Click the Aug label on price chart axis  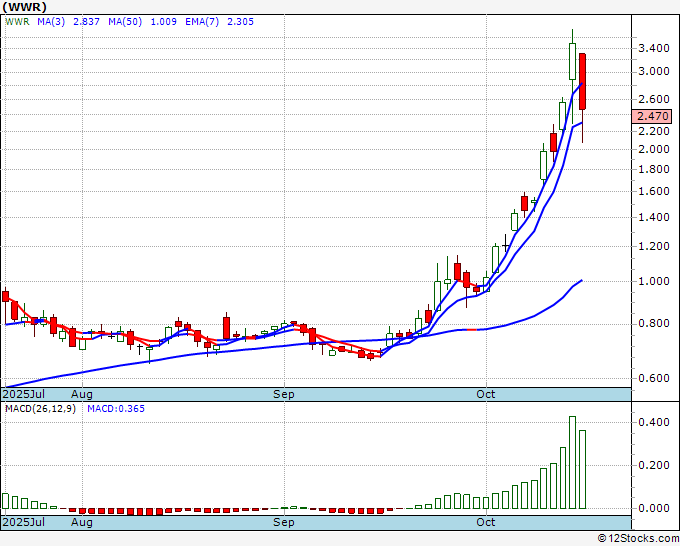[82, 394]
